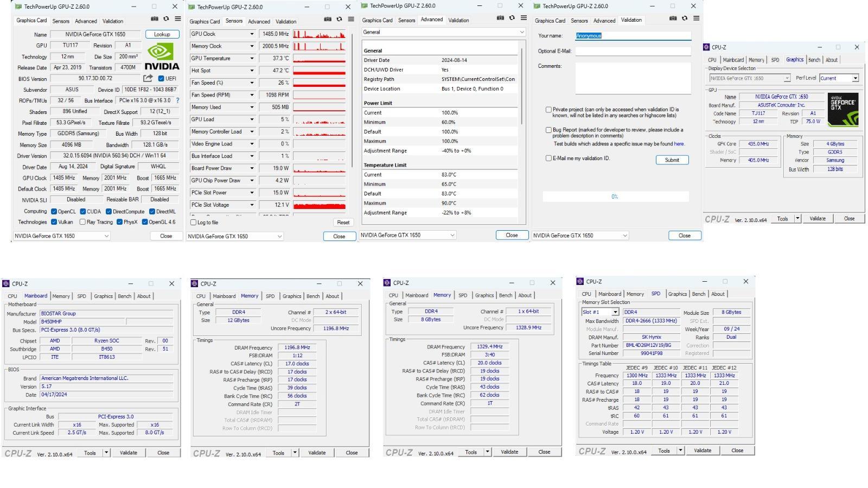Click the Bus Interface question mark icon
868x488 pixels.
click(177, 100)
